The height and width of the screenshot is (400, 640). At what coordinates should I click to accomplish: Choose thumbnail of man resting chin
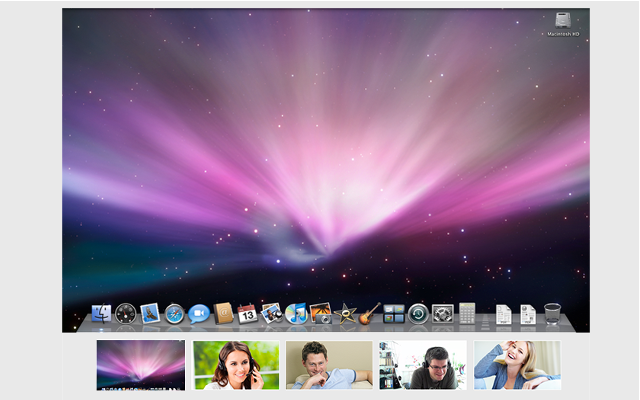tap(329, 365)
